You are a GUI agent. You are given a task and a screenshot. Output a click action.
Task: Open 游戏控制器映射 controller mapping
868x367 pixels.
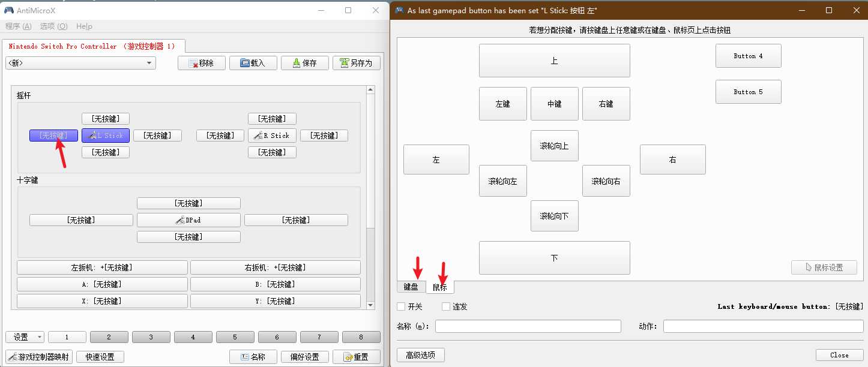[39, 357]
